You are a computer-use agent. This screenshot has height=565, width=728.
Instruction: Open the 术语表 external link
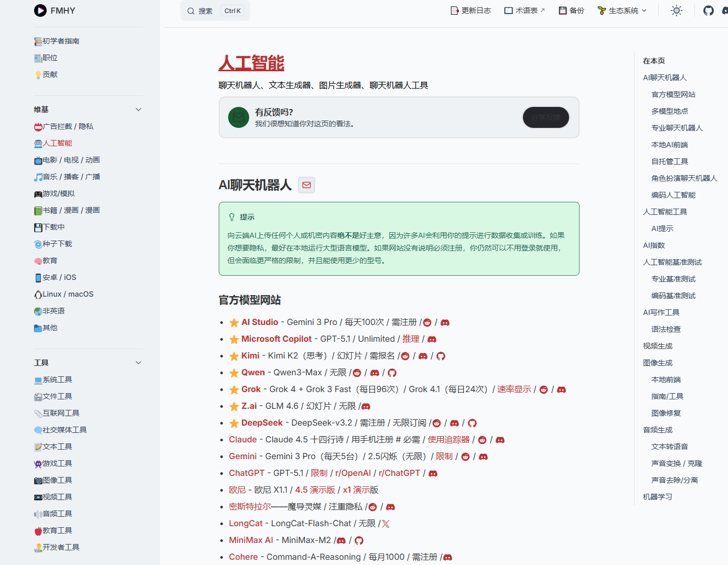[x=524, y=10]
